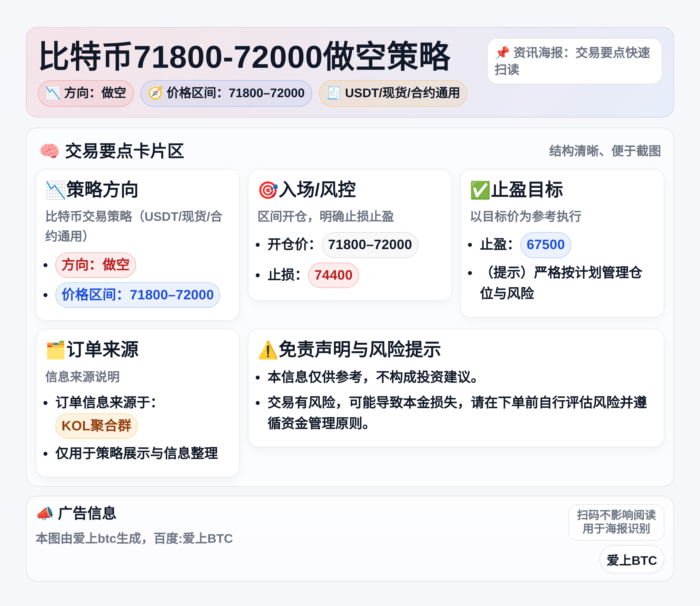Click the target dart icon beside 入场/风控
The image size is (700, 606).
[x=268, y=190]
